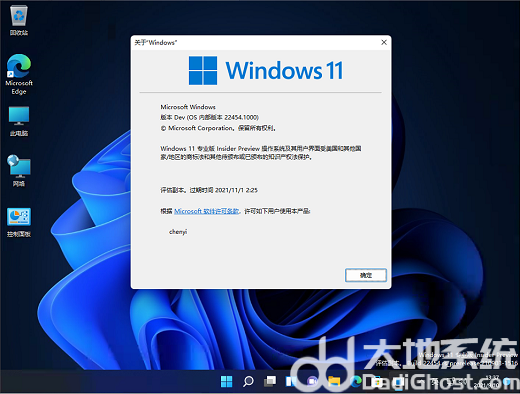Viewport: 520px width, 394px height.
Task: Open taskbar Search magnifier
Action: pyautogui.click(x=248, y=381)
